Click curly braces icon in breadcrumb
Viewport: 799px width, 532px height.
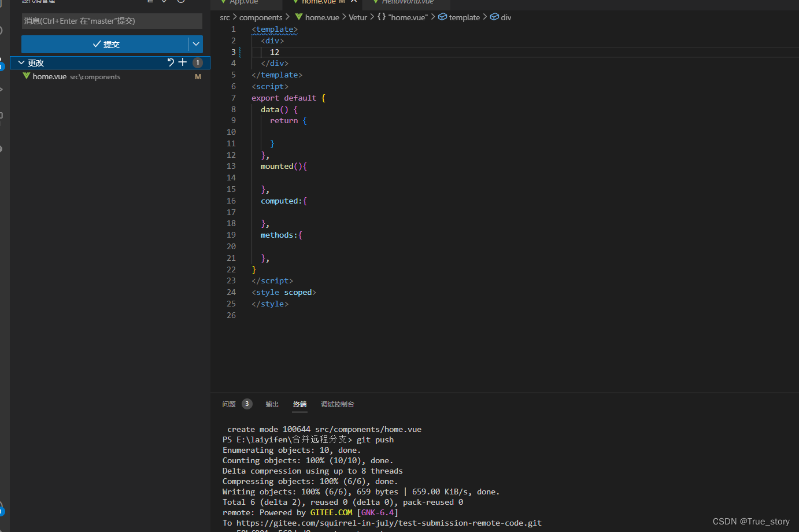(x=382, y=17)
